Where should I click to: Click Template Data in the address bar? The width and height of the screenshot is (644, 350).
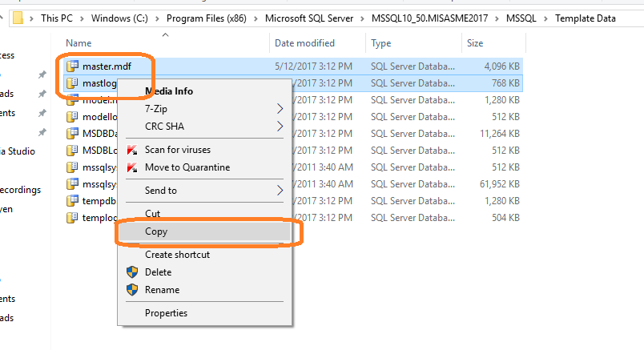click(586, 18)
